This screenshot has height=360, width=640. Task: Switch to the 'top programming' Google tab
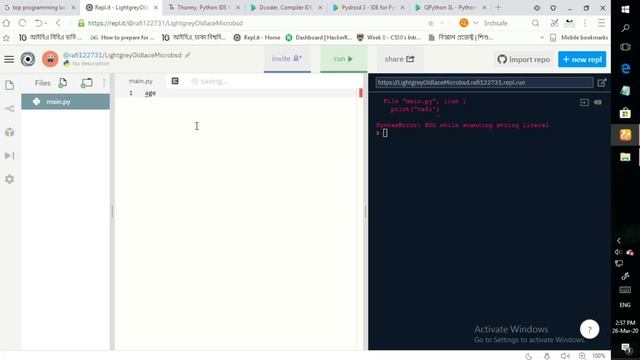(x=39, y=7)
